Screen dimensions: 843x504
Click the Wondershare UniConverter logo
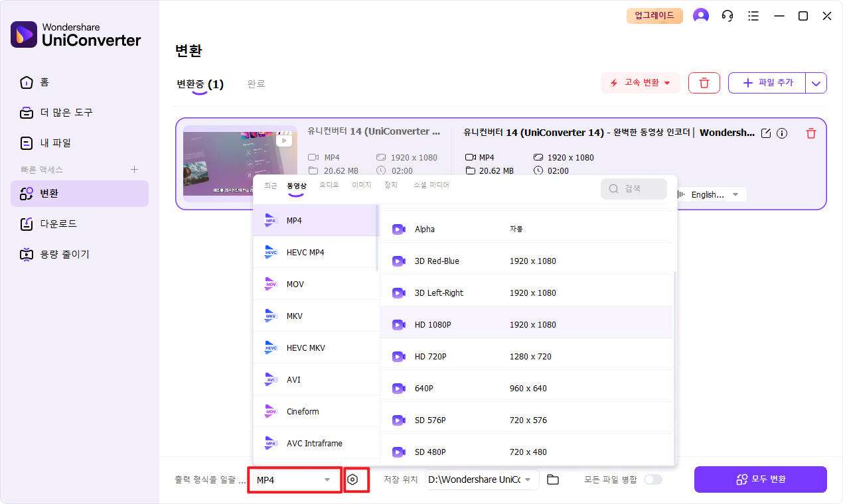pyautogui.click(x=76, y=34)
